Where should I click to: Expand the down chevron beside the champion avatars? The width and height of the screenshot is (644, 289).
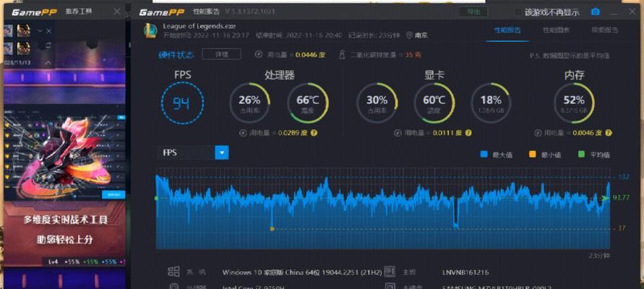(40, 31)
